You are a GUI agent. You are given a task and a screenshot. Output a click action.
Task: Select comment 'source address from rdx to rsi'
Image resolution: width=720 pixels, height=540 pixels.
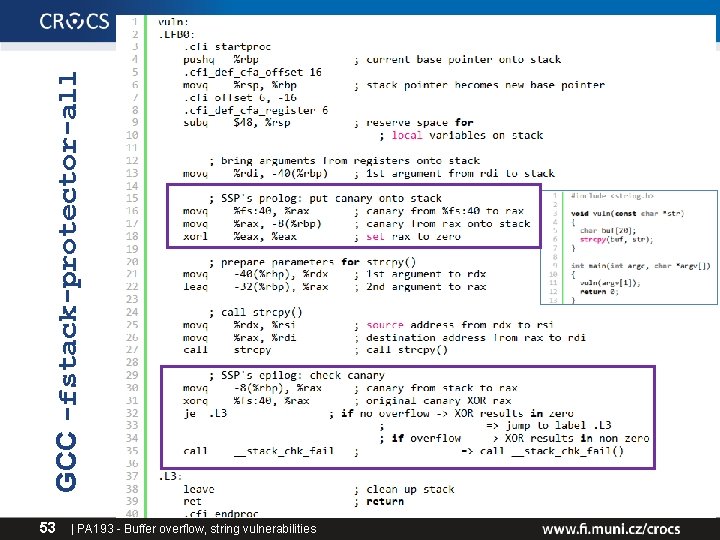[x=460, y=325]
